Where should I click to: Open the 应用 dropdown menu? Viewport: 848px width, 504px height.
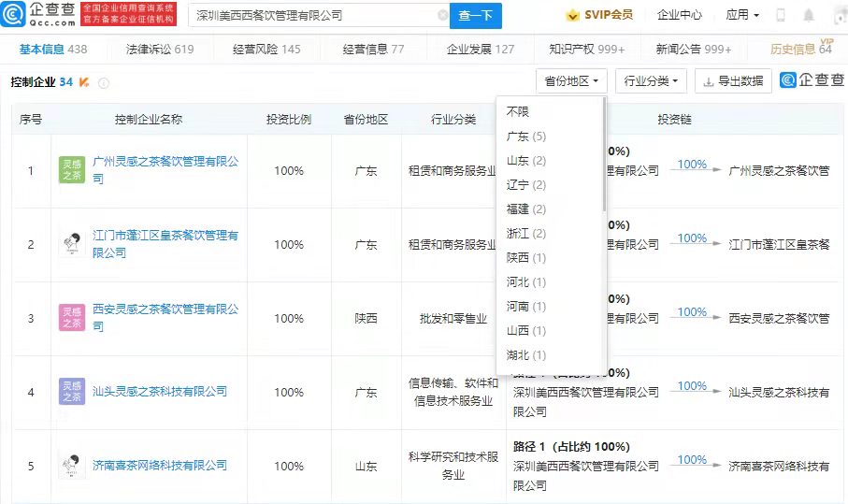[x=742, y=15]
